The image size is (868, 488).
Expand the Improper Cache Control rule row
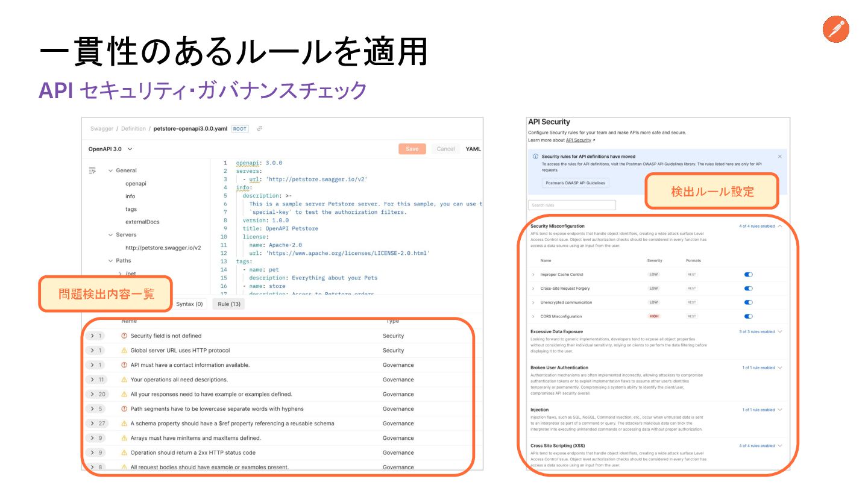[x=533, y=275]
